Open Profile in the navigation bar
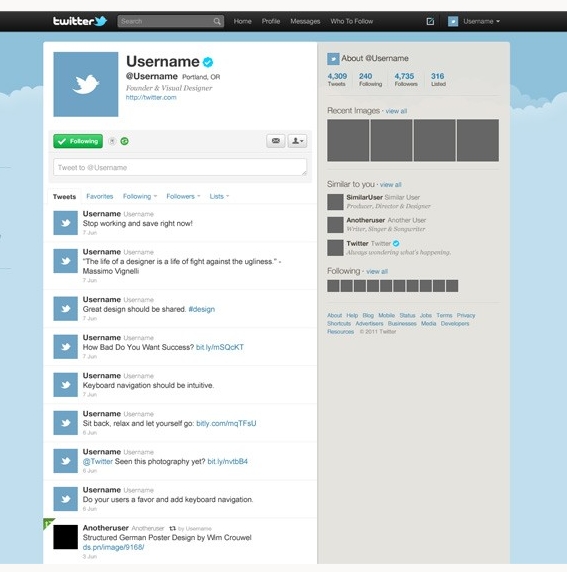The height and width of the screenshot is (572, 567). pyautogui.click(x=271, y=21)
